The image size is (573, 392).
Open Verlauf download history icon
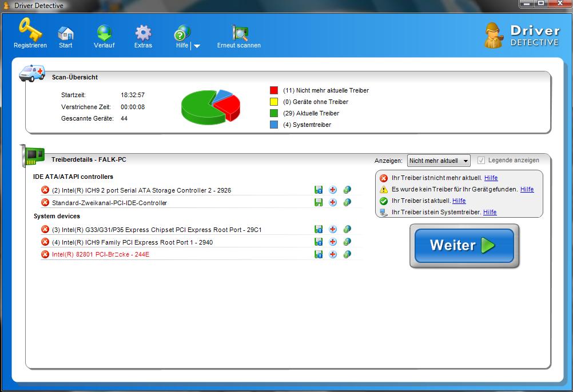click(x=104, y=33)
